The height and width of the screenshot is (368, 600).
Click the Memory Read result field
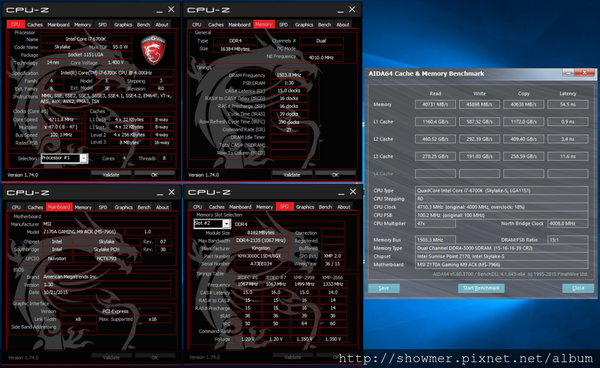[x=435, y=104]
